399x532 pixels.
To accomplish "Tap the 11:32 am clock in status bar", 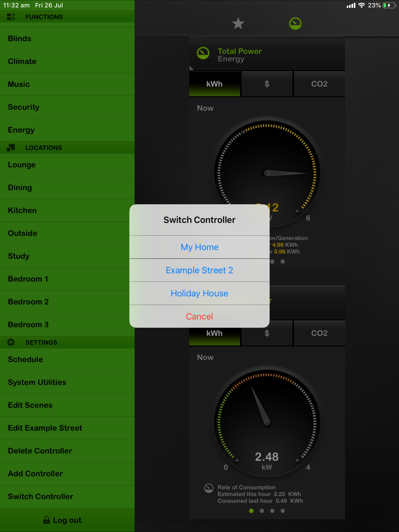I will coord(16,5).
